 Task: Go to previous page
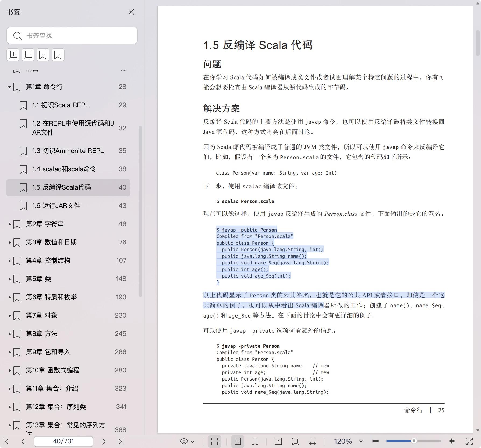coord(23,441)
